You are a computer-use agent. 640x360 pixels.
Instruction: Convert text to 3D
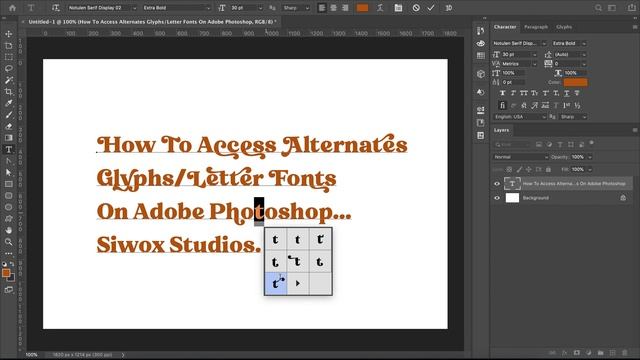[x=449, y=8]
